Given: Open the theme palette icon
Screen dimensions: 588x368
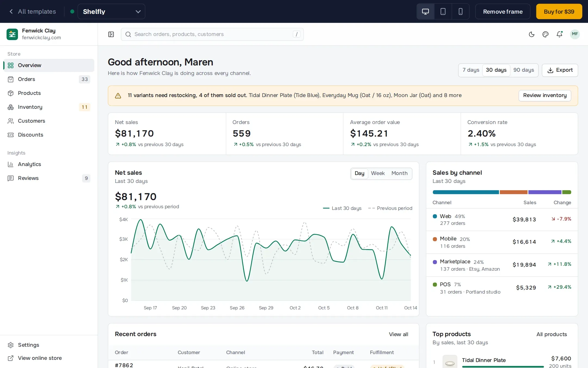Looking at the screenshot, I should [x=545, y=34].
